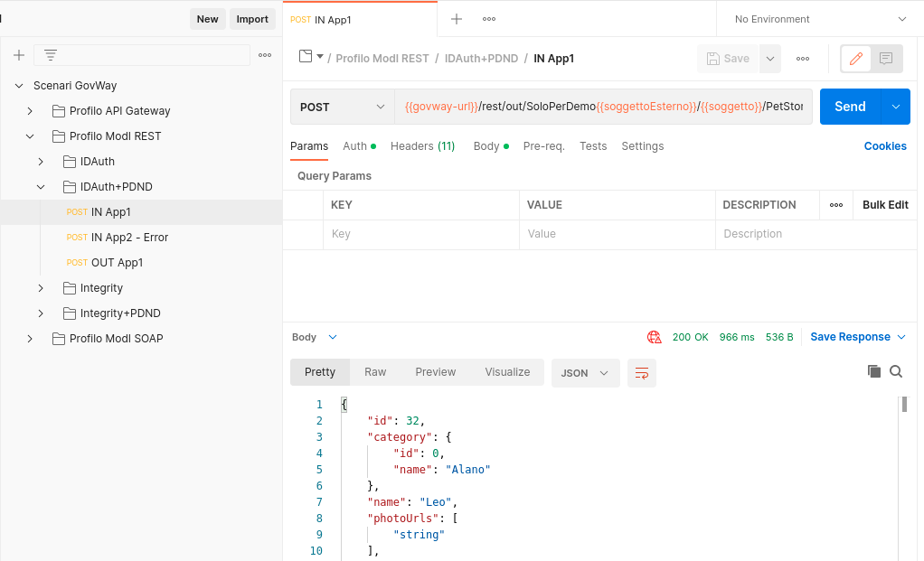Screen dimensions: 924x561
Task: Toggle the response line wrap icon
Action: tap(642, 373)
